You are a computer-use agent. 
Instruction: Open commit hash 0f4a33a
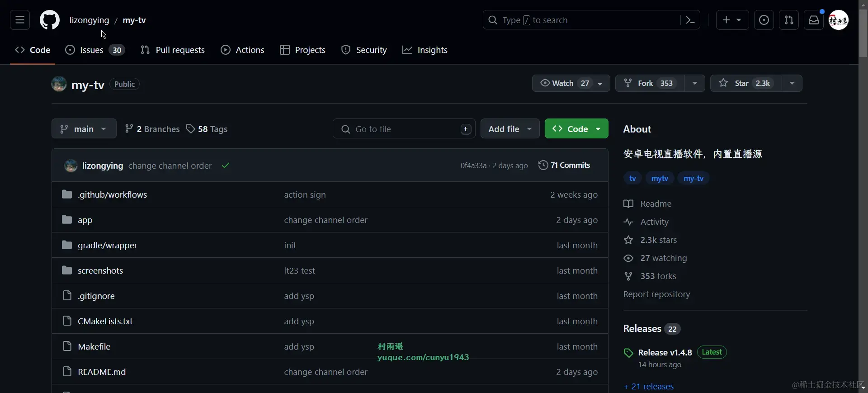473,166
